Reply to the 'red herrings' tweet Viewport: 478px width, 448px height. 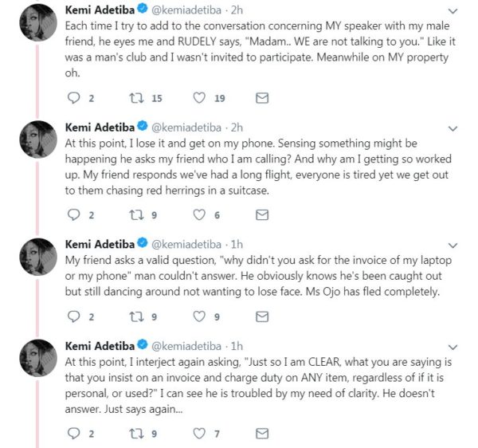(x=73, y=215)
